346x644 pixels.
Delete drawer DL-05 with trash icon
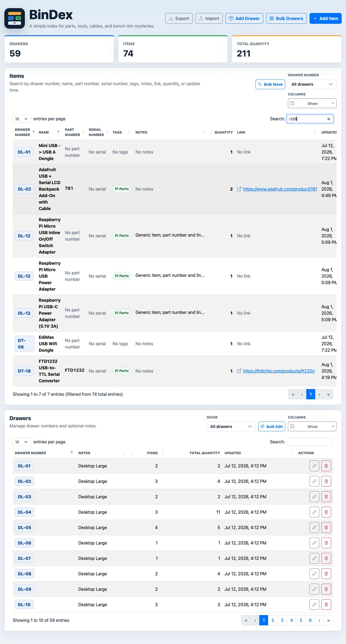[x=326, y=527]
